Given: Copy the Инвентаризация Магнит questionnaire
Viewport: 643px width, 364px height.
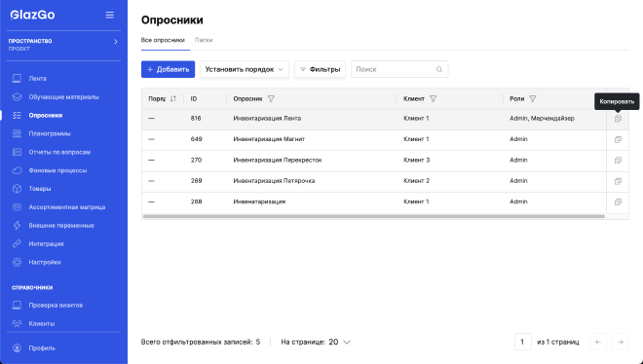Looking at the screenshot, I should tap(618, 139).
